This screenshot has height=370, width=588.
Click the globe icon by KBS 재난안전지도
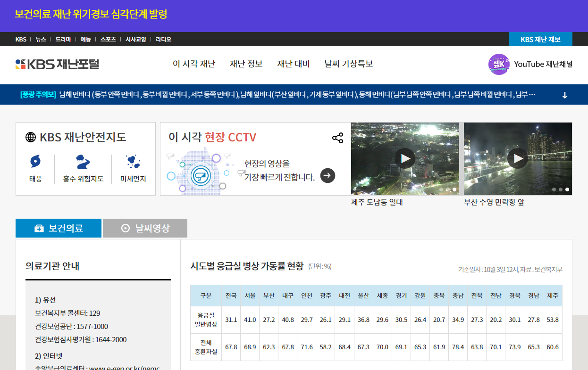31,137
